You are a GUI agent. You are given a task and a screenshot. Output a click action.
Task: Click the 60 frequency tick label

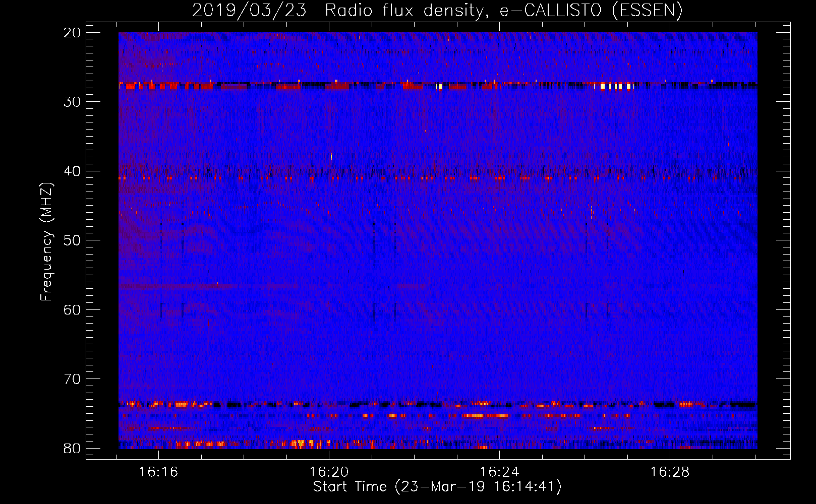coord(72,309)
